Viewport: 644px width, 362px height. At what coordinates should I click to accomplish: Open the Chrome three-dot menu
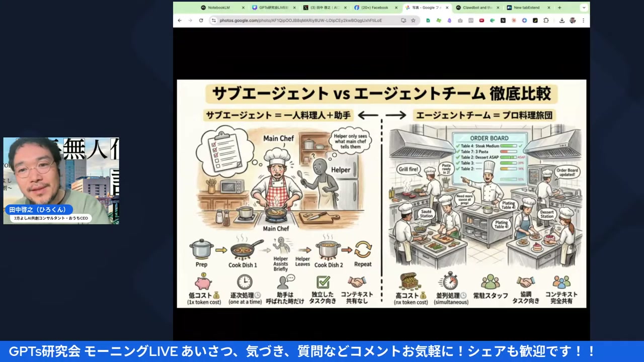pos(583,21)
